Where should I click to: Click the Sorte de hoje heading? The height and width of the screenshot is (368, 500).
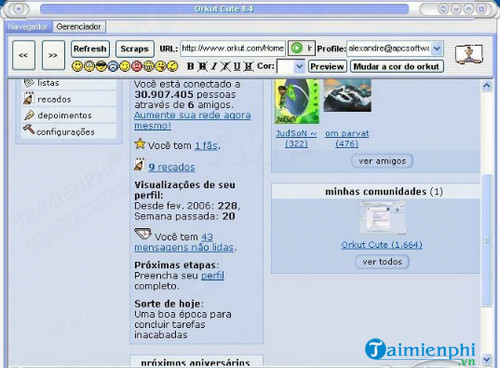(168, 304)
